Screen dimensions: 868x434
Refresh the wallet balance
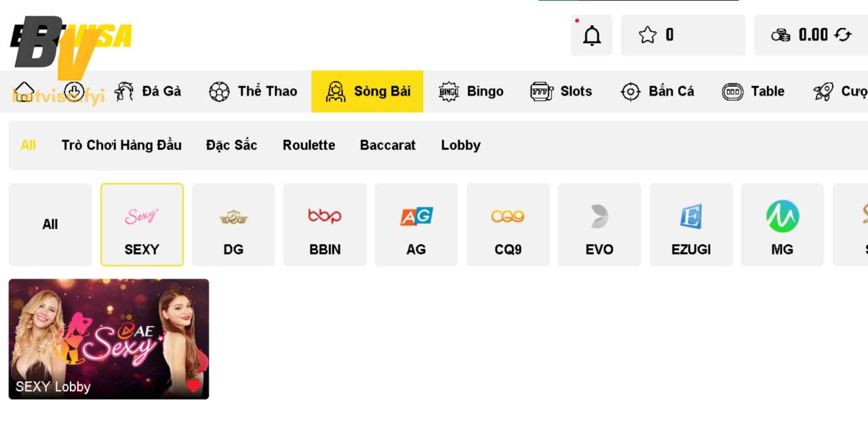click(x=843, y=35)
